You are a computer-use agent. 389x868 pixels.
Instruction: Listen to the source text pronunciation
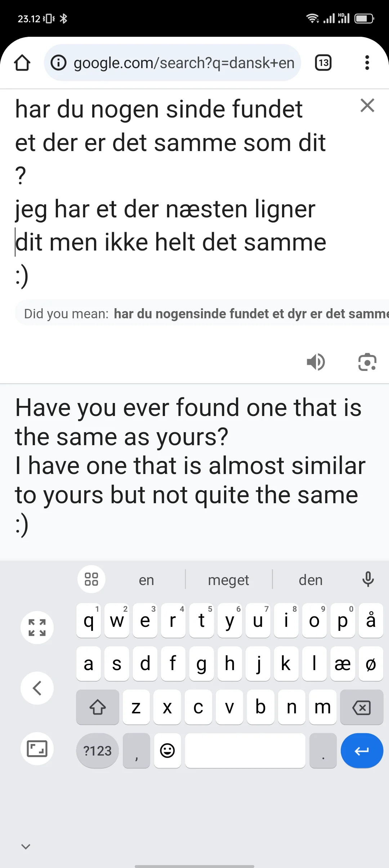(x=316, y=362)
